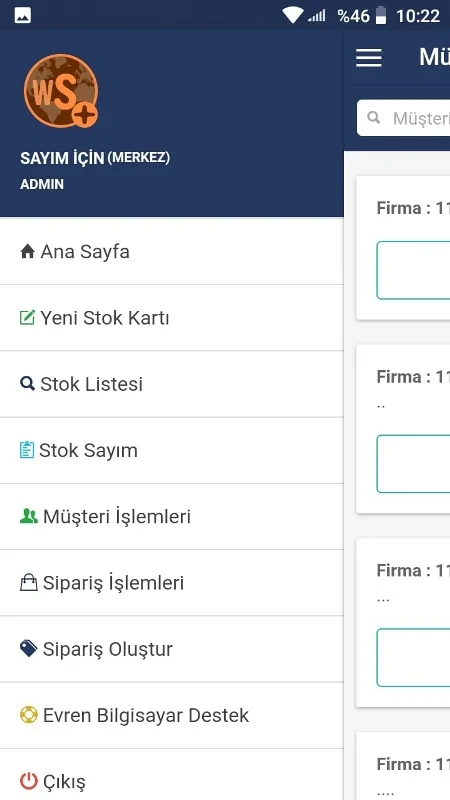The height and width of the screenshot is (800, 450).
Task: Click the WS+ globe logo
Action: 61,90
